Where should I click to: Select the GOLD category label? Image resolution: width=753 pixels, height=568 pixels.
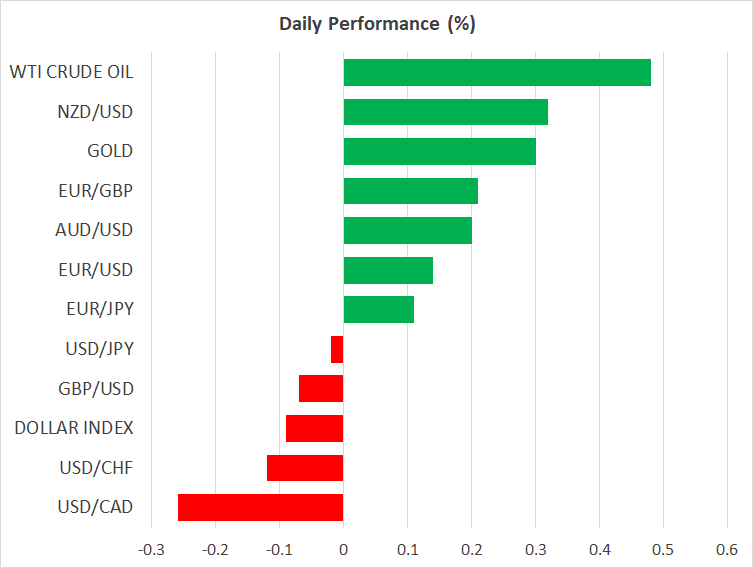[110, 151]
